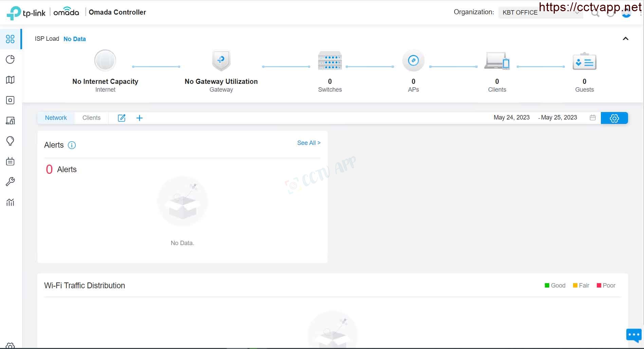Open the Statistics pie chart sidebar icon
Screen dimensions: 644x349
click(x=10, y=59)
